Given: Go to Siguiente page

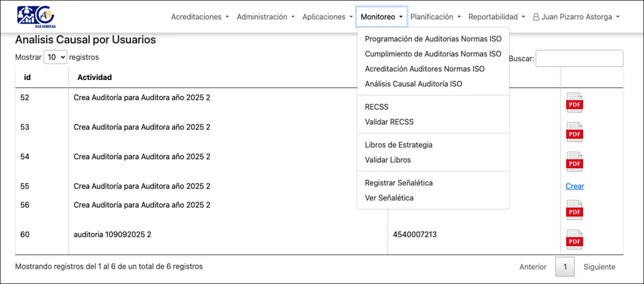Looking at the screenshot, I should (x=599, y=267).
